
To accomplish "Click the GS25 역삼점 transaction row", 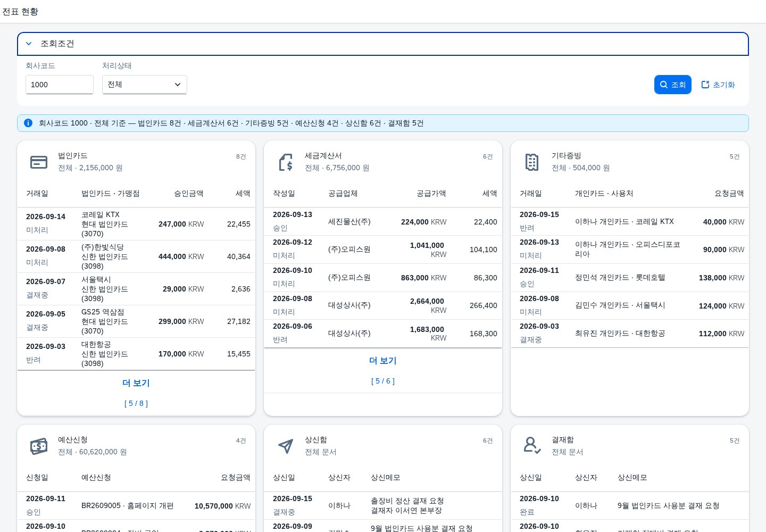I will (136, 321).
